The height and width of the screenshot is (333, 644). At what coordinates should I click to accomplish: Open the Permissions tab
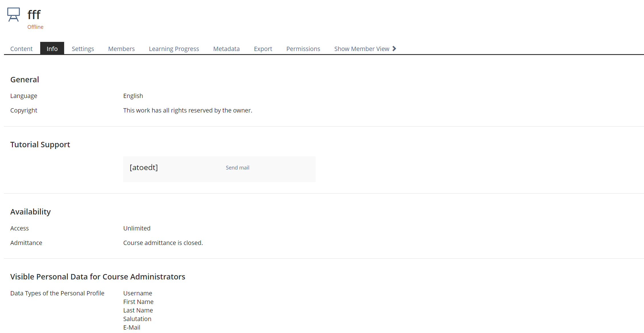303,49
